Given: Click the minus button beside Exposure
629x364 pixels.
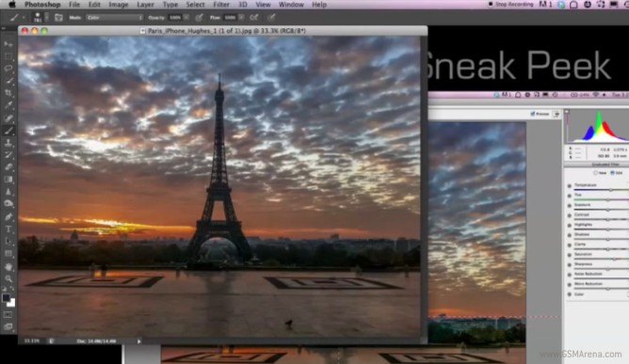Looking at the screenshot, I should (x=570, y=206).
